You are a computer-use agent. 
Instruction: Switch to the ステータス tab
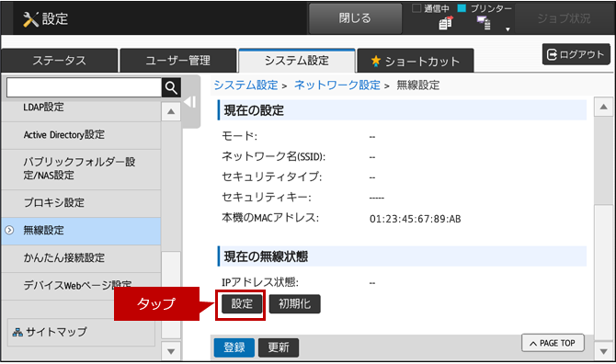(x=60, y=61)
